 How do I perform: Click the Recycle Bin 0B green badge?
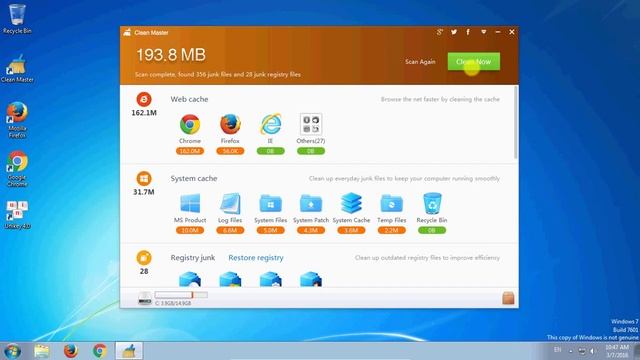(x=432, y=230)
